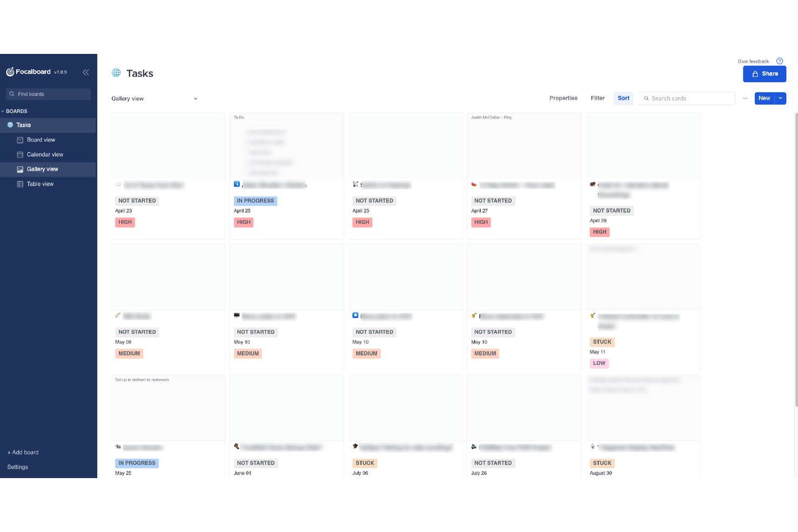This screenshot has width=798, height=532.
Task: Open the Sort menu
Action: [623, 98]
